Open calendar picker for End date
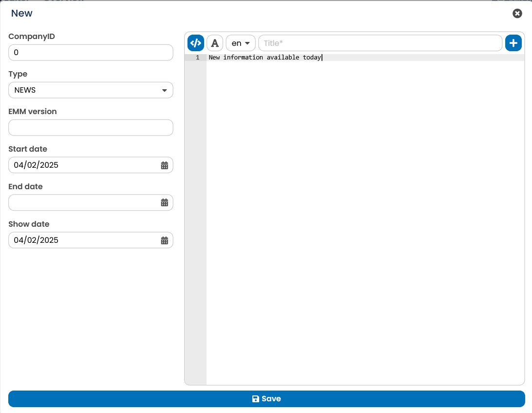The width and height of the screenshot is (532, 413). click(165, 203)
